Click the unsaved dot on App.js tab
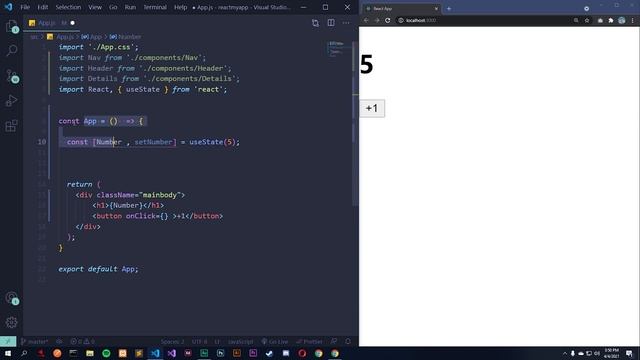 pyautogui.click(x=73, y=23)
